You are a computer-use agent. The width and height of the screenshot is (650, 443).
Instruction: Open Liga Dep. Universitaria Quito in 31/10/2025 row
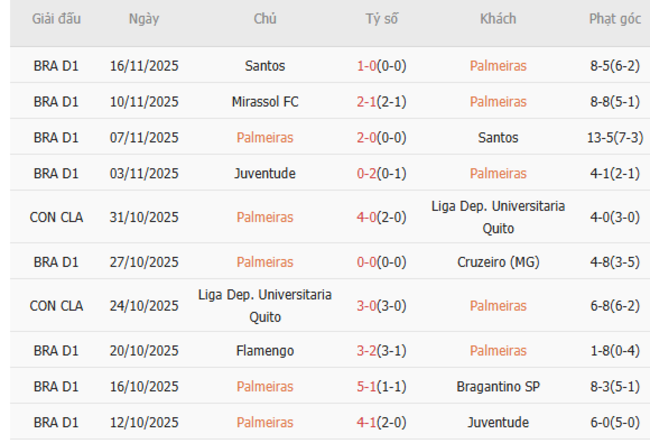[x=498, y=217]
